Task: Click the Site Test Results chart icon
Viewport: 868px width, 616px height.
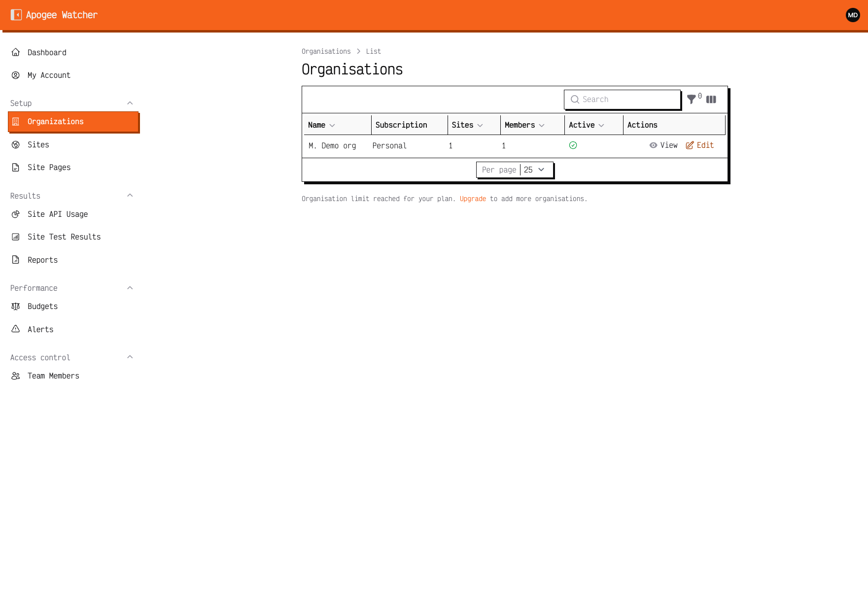Action: click(16, 237)
